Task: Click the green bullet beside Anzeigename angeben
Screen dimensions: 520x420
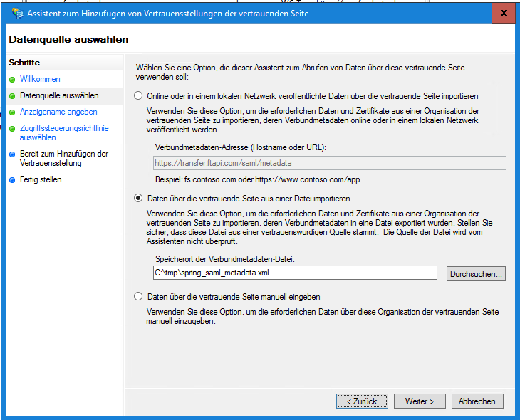Action: coord(12,112)
